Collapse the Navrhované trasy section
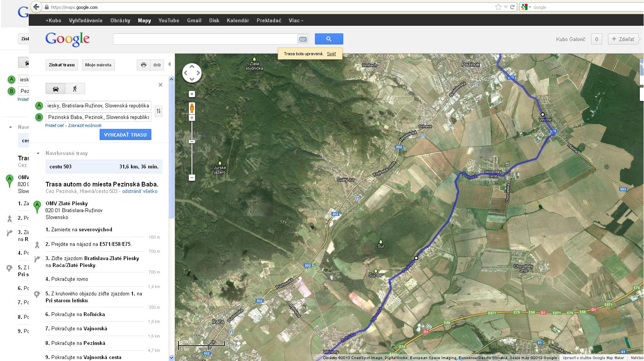644x361 pixels. (x=38, y=153)
